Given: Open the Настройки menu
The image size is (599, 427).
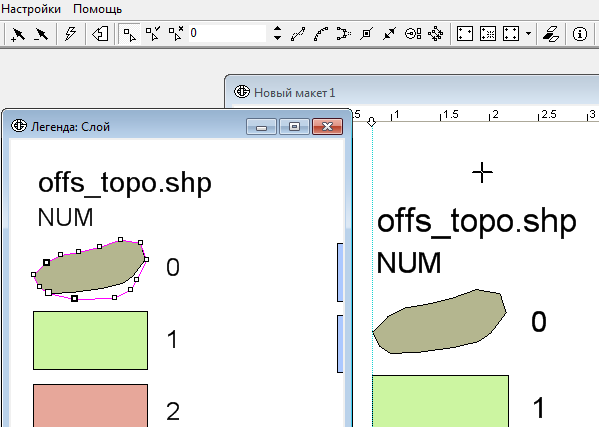Looking at the screenshot, I should pos(31,9).
